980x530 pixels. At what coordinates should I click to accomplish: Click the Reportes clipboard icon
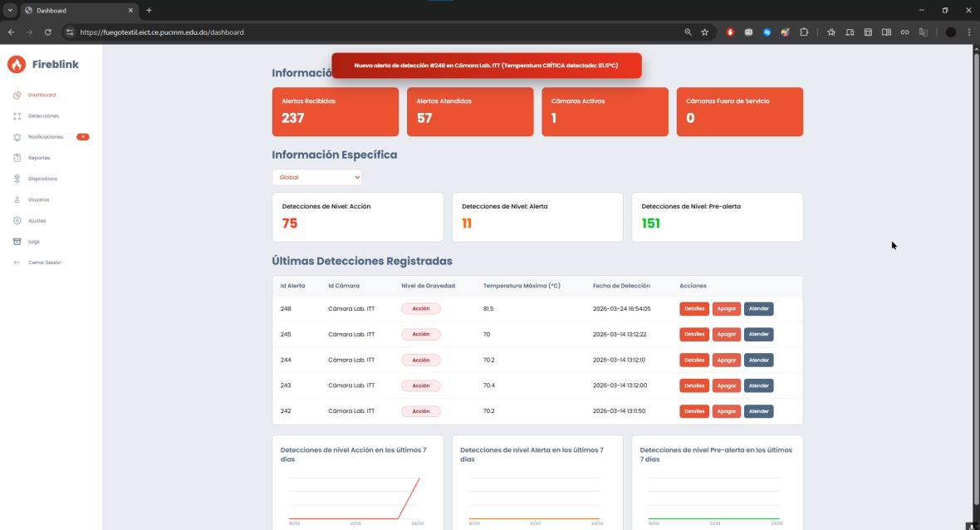[17, 158]
